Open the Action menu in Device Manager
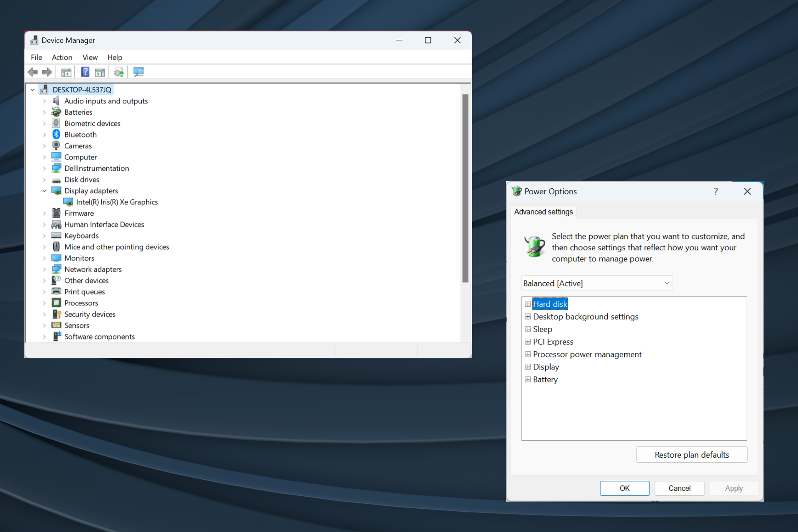The width and height of the screenshot is (798, 532). pyautogui.click(x=61, y=57)
